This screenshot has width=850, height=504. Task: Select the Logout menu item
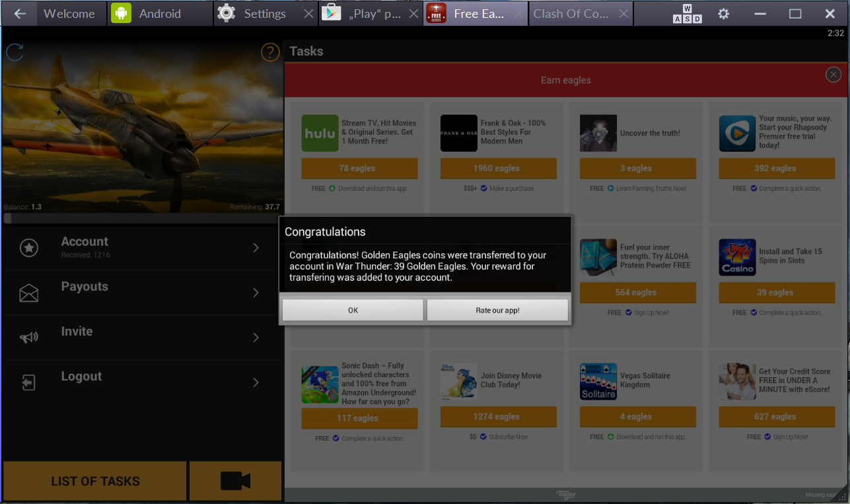coord(142,382)
